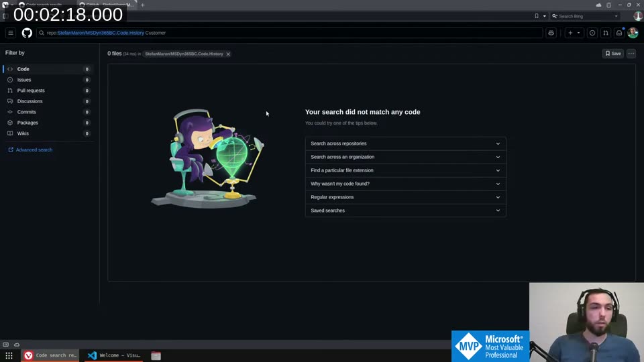Screen dimensions: 644x362
Task: Open the applications grid launcher
Action: pos(9,355)
